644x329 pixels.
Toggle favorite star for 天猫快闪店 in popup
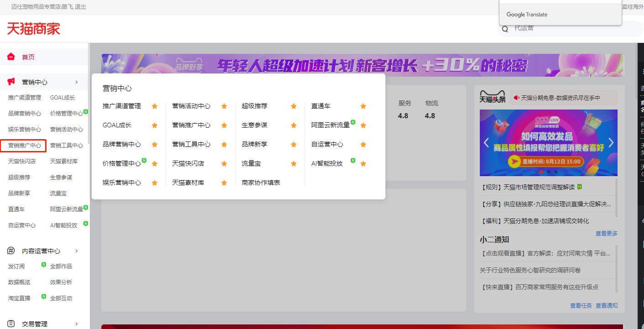coord(224,163)
